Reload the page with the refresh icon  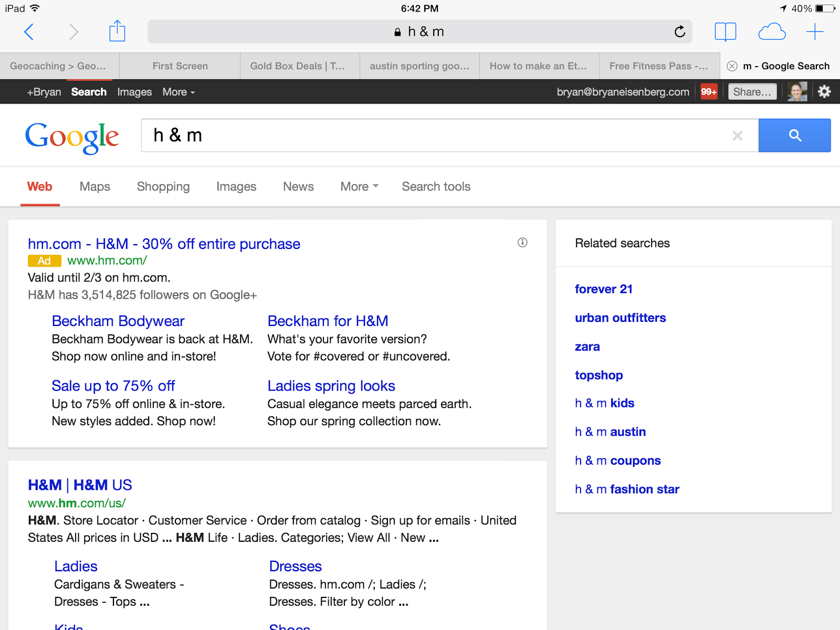pyautogui.click(x=680, y=31)
